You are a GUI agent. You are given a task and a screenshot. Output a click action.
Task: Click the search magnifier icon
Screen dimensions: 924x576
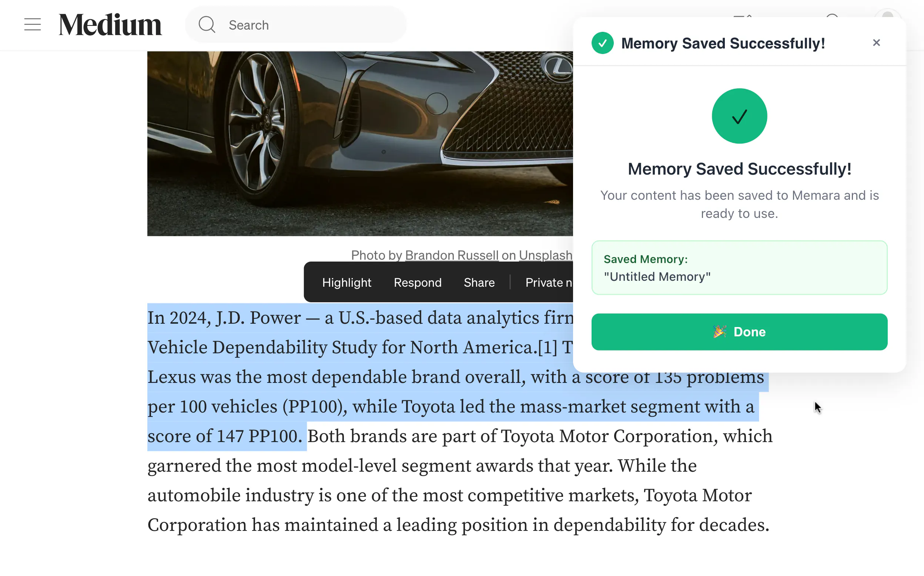[207, 25]
